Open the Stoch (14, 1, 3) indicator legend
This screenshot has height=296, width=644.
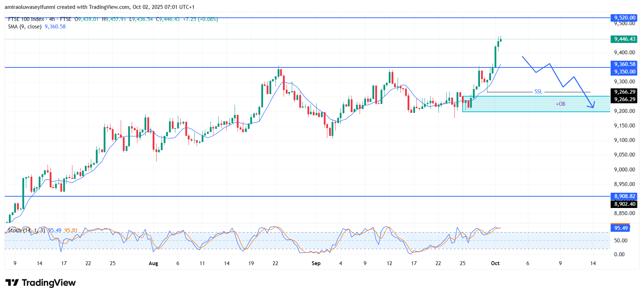coord(26,230)
